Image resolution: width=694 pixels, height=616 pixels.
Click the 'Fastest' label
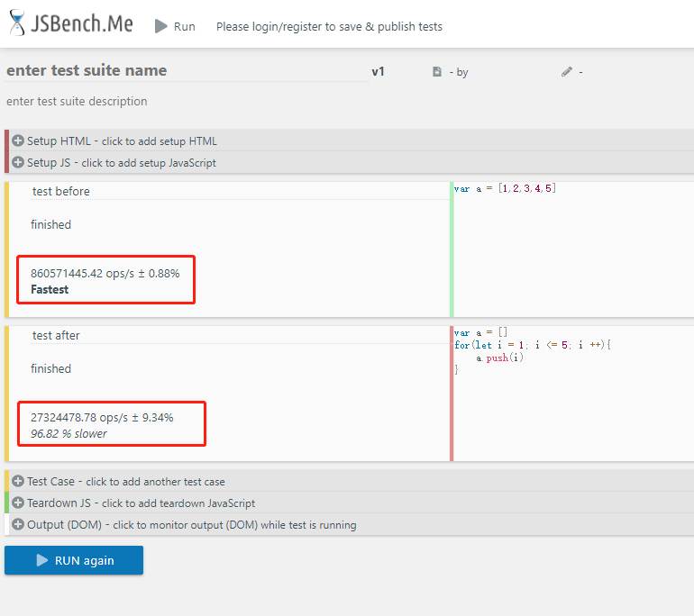(x=50, y=290)
